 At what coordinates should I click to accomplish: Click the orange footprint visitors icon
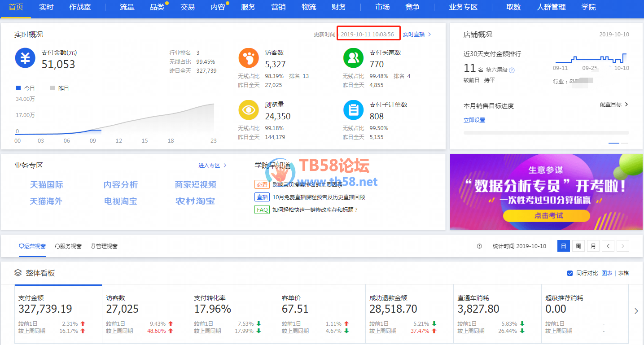click(249, 58)
